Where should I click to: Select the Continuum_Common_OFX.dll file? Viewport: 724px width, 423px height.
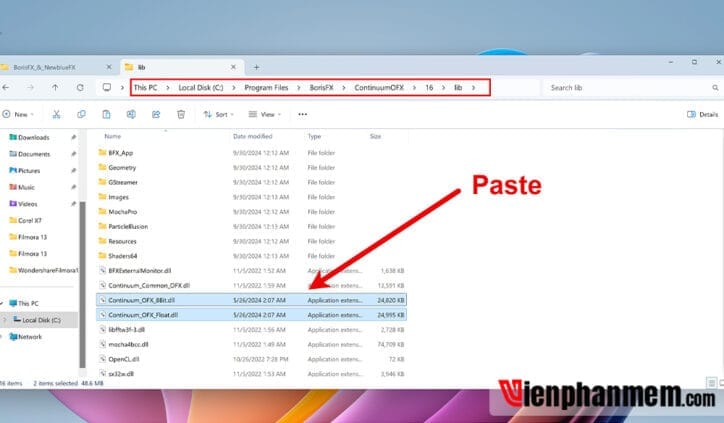click(x=149, y=285)
